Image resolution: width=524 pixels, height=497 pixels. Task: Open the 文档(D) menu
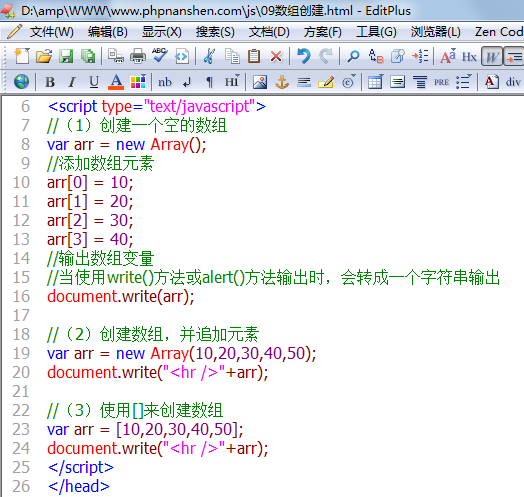pos(269,32)
